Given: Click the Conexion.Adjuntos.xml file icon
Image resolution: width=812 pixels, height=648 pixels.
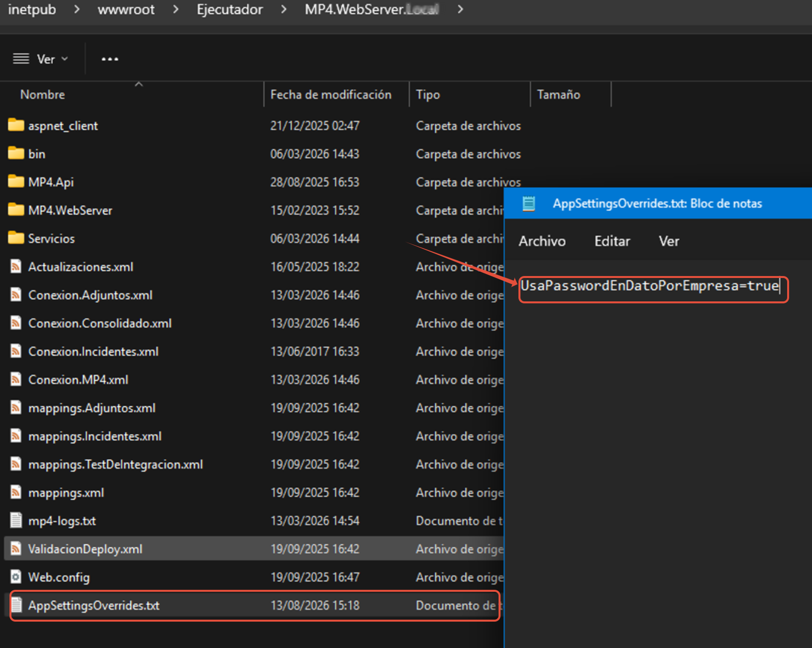Looking at the screenshot, I should 16,295.
